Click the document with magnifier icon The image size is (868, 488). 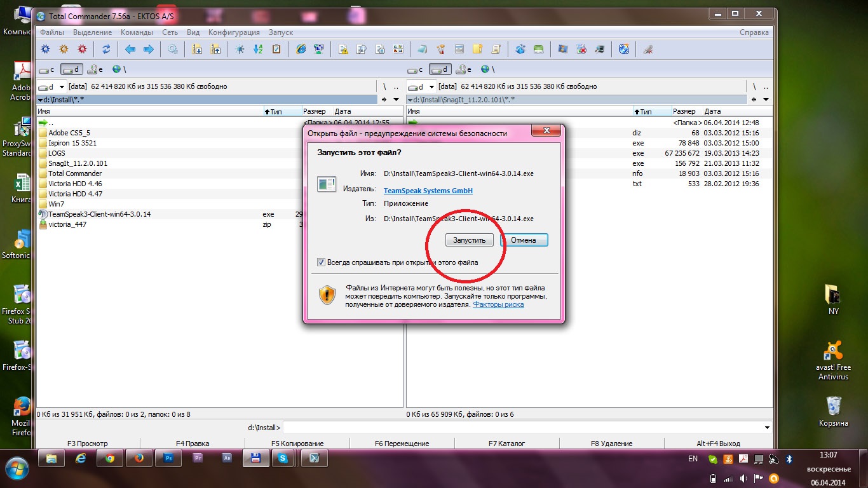(362, 49)
